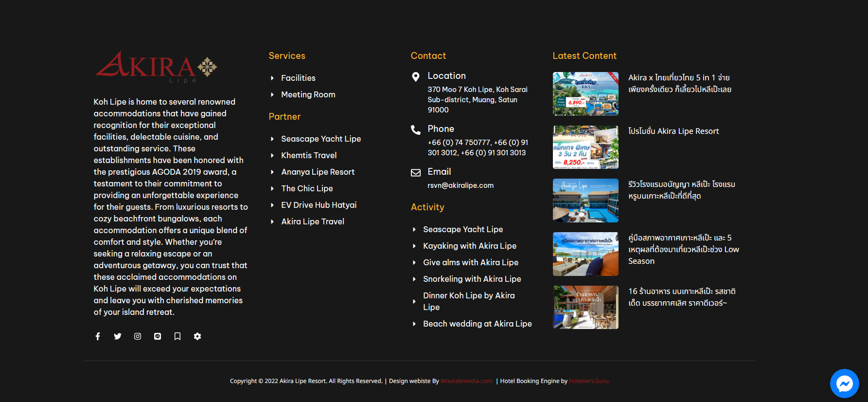The width and height of the screenshot is (868, 402).
Task: Click the Activity heading
Action: (427, 207)
